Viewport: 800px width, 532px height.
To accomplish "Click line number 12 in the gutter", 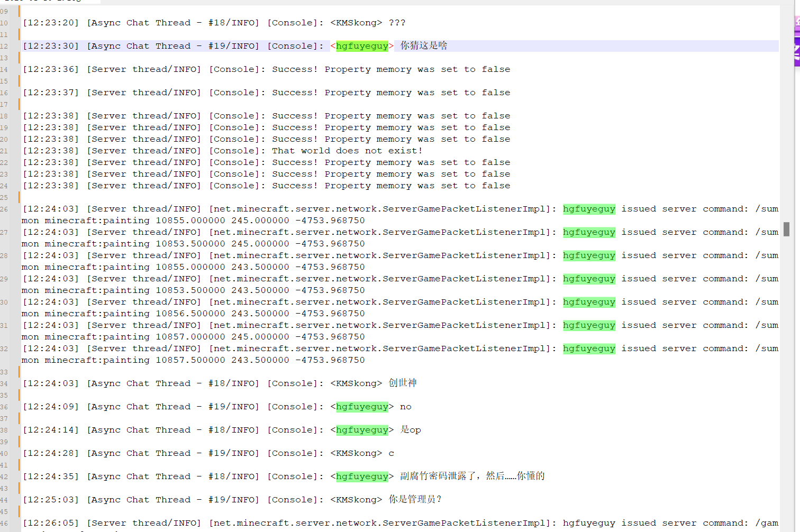I will click(x=4, y=47).
